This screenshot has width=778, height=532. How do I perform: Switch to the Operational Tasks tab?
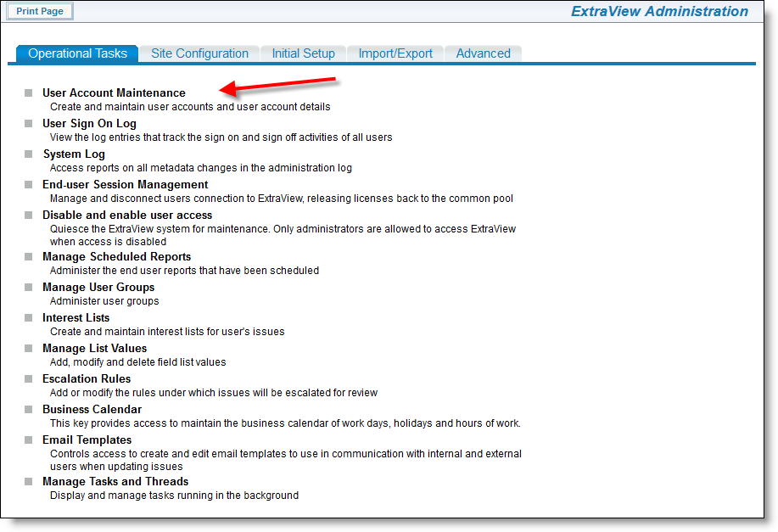coord(77,53)
